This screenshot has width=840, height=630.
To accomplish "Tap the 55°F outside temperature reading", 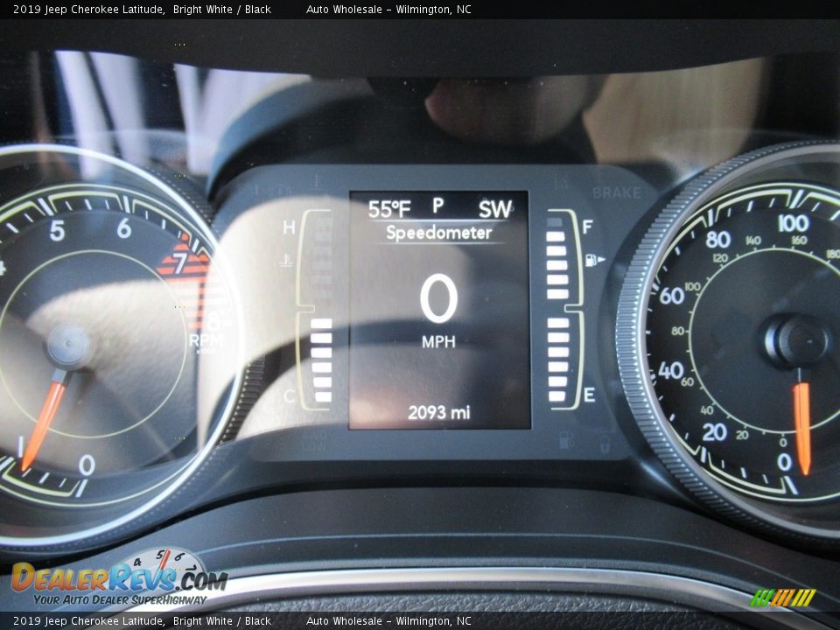I will (x=388, y=209).
